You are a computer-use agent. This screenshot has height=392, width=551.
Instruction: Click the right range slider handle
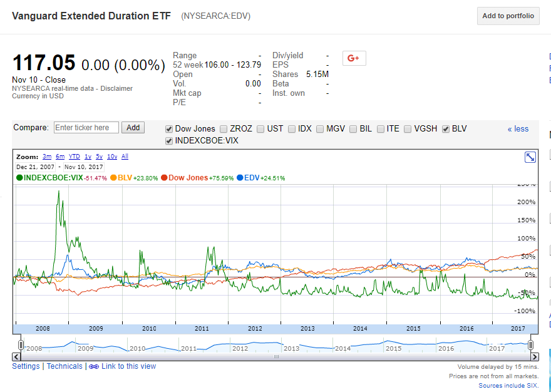(x=530, y=345)
